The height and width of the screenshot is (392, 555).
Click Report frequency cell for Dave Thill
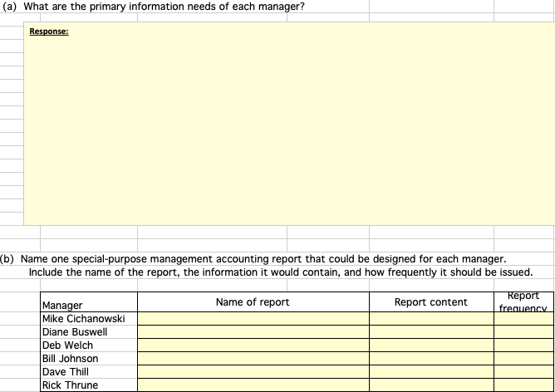(523, 372)
